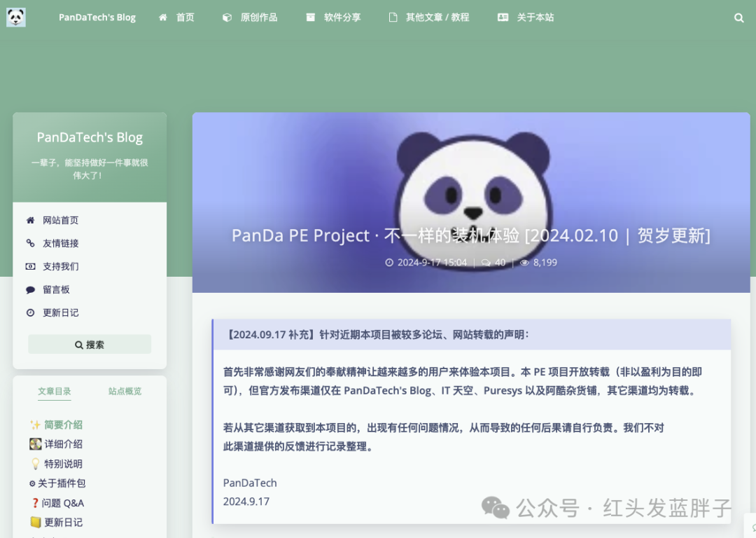Viewport: 756px width, 538px height.
Task: Jump to 更新日记 in article contents list
Action: coord(63,522)
